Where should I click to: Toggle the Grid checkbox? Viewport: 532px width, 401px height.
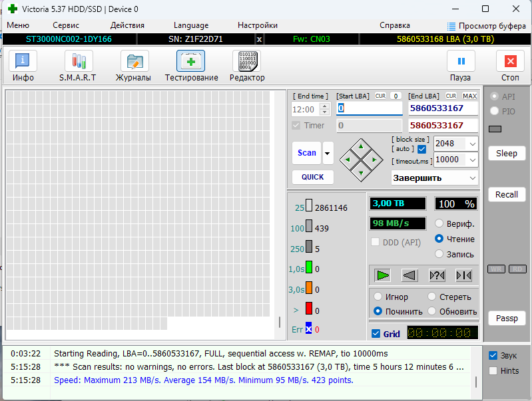376,334
